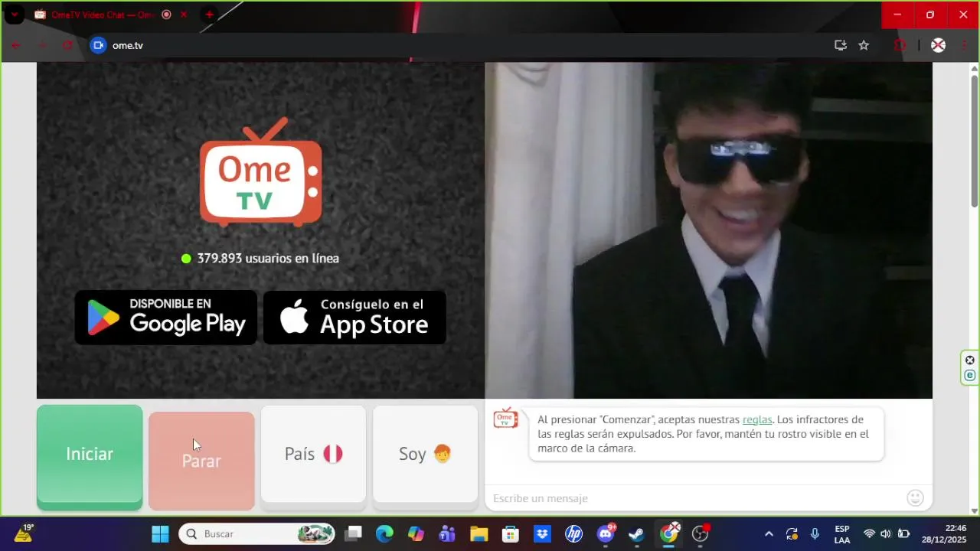
Task: Switch to Chrome in the taskbar
Action: 669,534
